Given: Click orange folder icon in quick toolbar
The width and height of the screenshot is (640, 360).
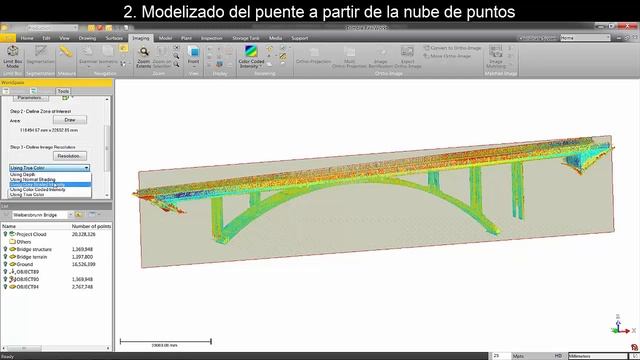Looking at the screenshot, I should [91, 28].
